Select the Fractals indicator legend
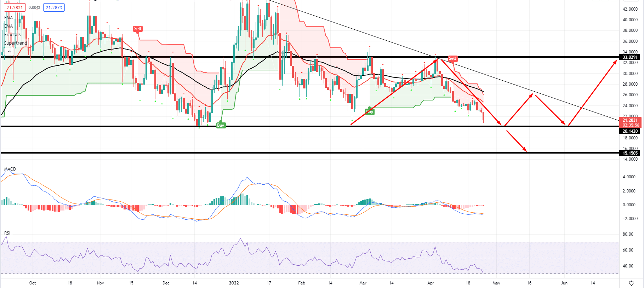Viewport: 644px width, 288px height. (12, 35)
